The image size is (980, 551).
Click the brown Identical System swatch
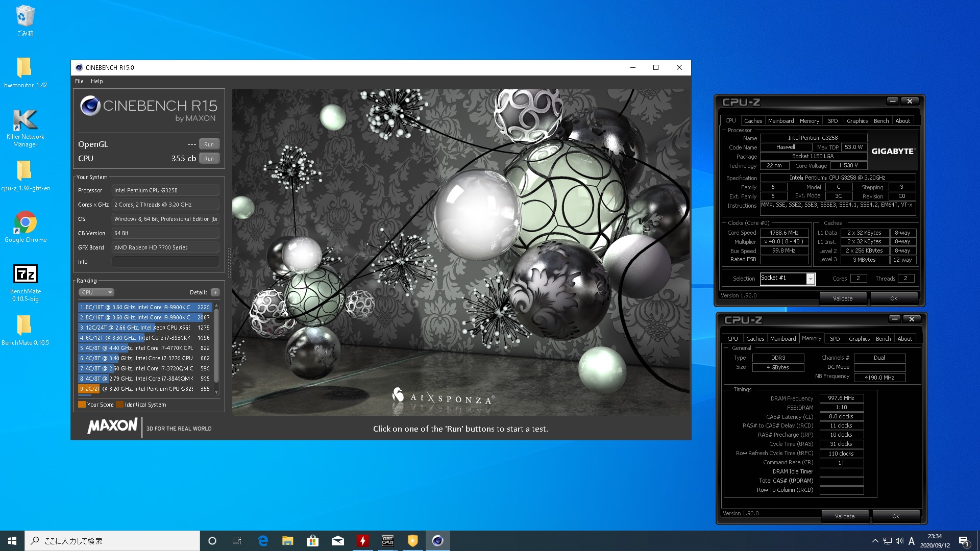pos(119,405)
